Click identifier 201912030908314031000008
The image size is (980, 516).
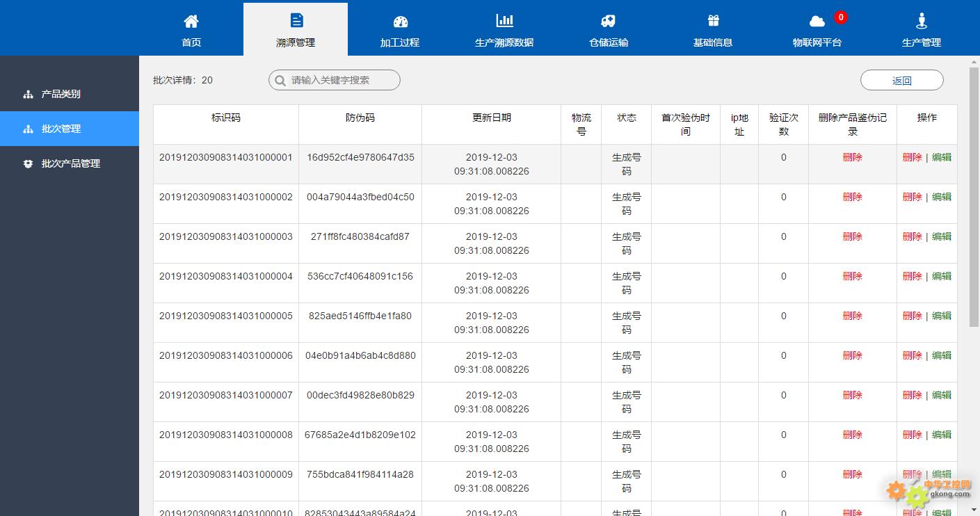tap(226, 435)
